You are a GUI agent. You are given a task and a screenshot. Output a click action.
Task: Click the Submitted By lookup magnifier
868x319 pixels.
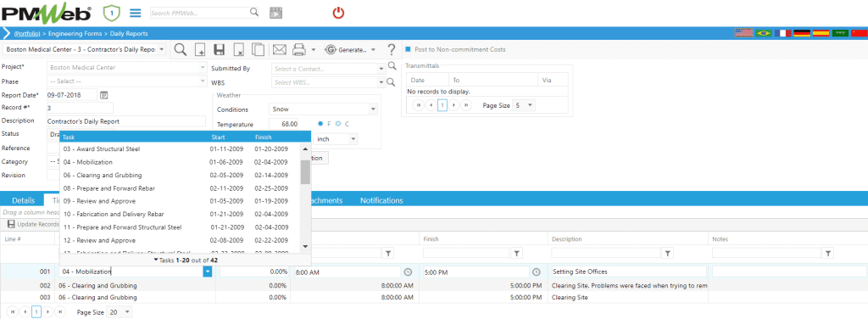(x=392, y=67)
